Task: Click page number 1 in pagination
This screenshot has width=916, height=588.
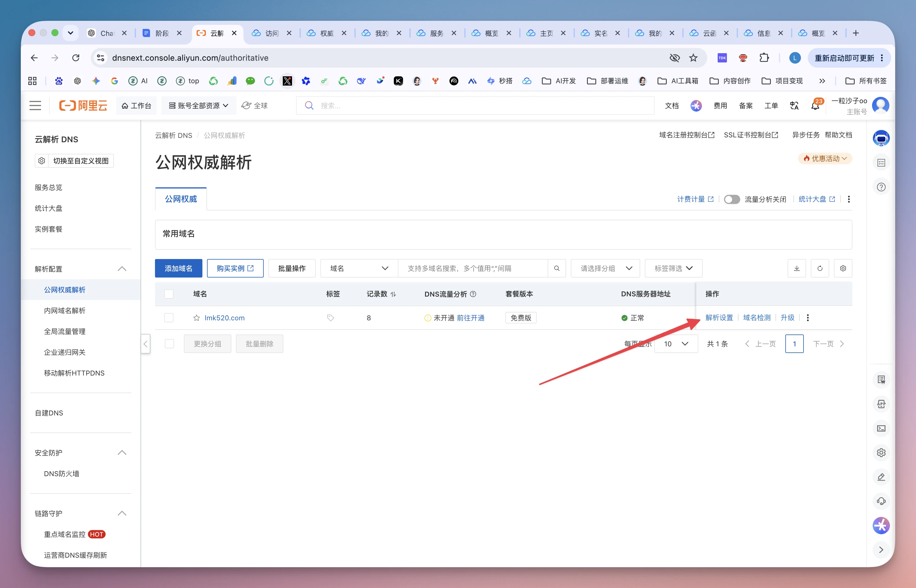Action: pyautogui.click(x=794, y=344)
